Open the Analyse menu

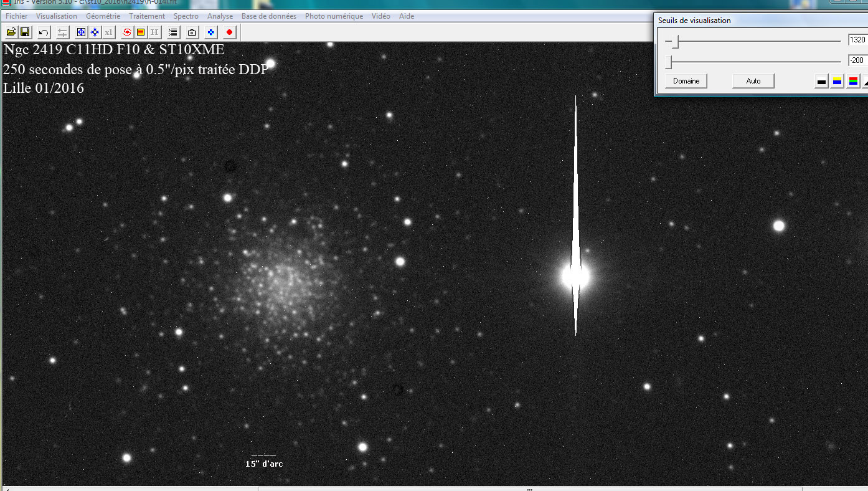(x=220, y=16)
